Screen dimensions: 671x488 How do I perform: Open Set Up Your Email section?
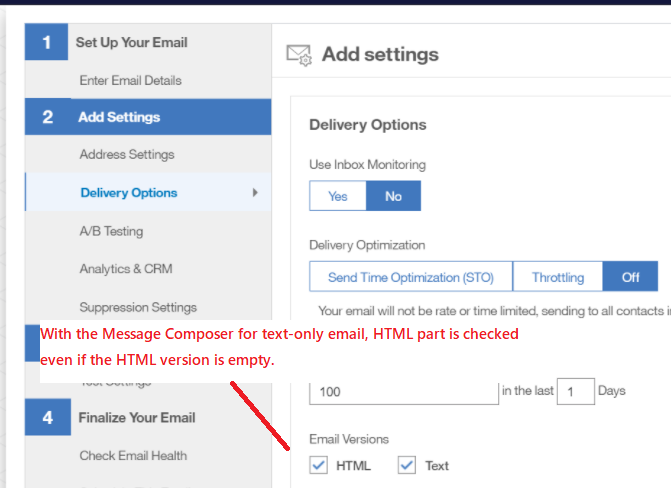tap(131, 43)
